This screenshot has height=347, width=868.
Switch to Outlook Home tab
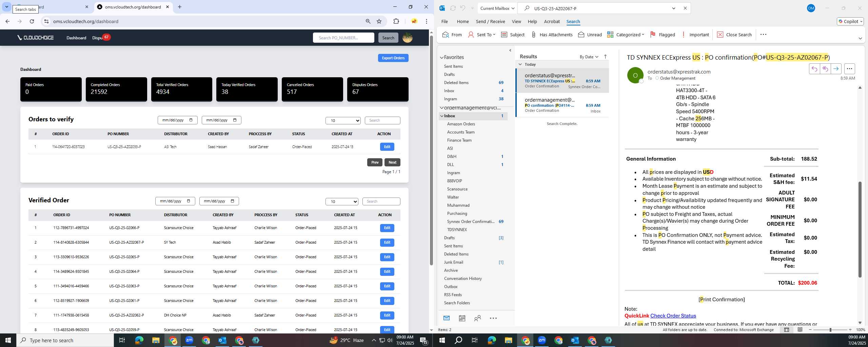tap(462, 21)
